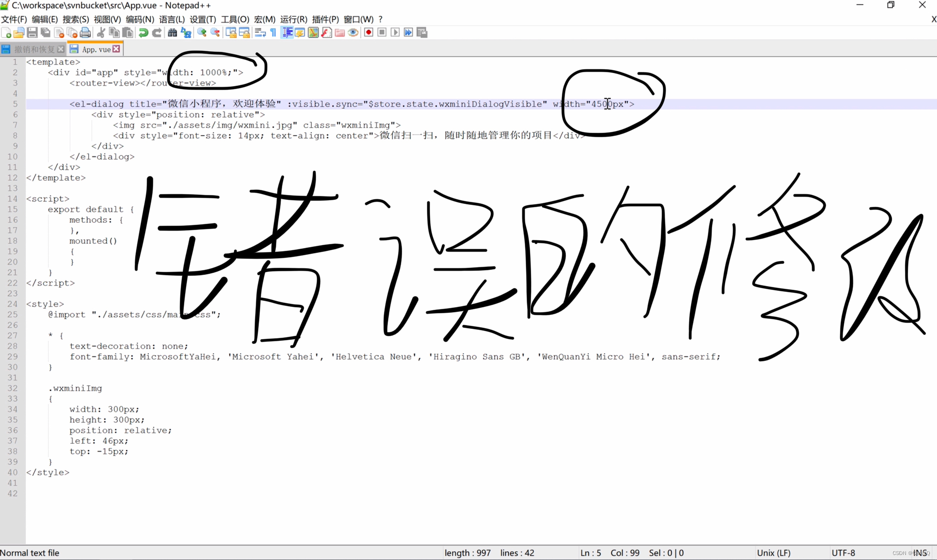
Task: Click the Unix (LF) status bar entry
Action: click(x=774, y=553)
